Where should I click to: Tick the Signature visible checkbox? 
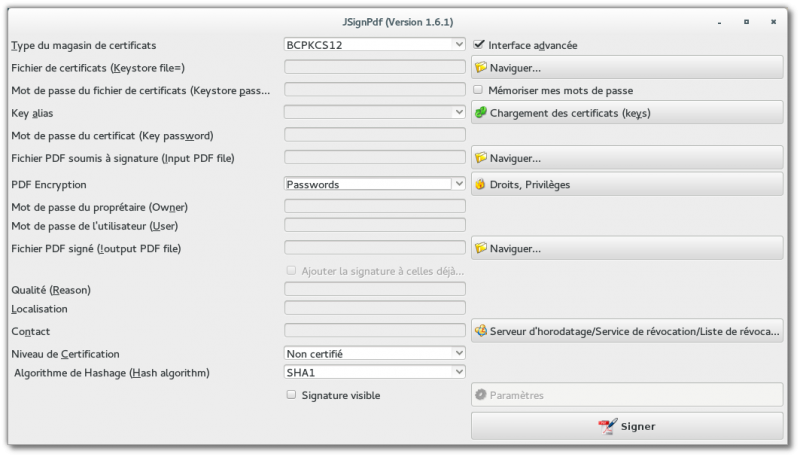coord(292,395)
